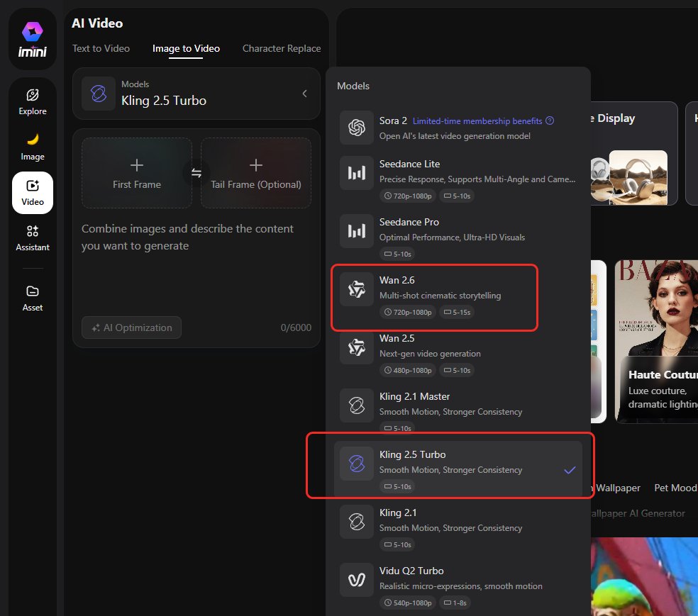Select the Video icon in sidebar
Image resolution: width=698 pixels, height=616 pixels.
coord(33,192)
